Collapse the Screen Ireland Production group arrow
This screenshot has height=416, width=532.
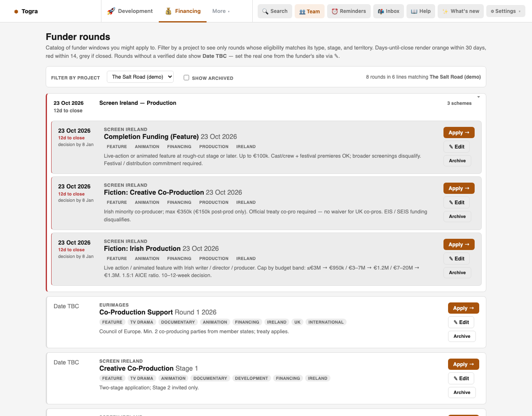point(478,97)
